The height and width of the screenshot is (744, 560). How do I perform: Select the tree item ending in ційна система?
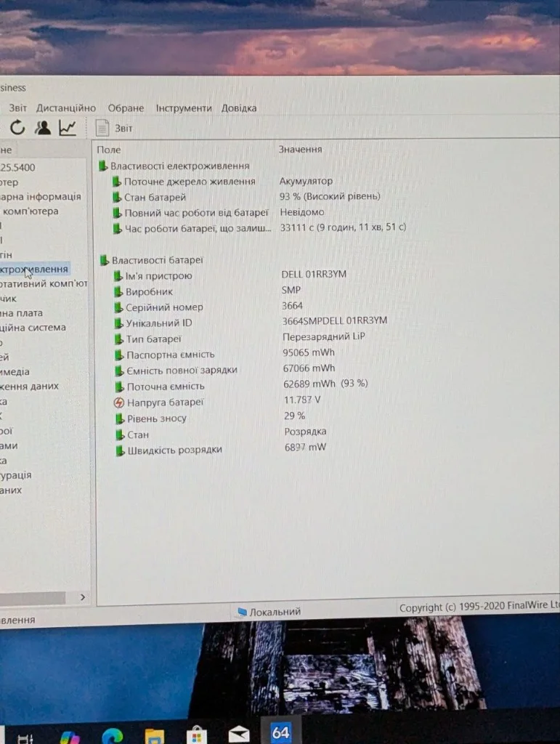[33, 328]
